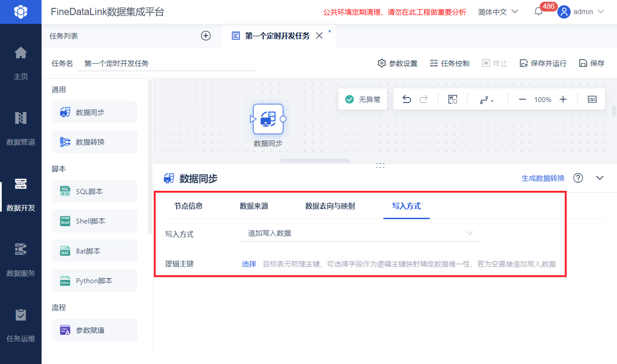
Task: Switch to the 节点信息 tab
Action: pyautogui.click(x=188, y=206)
